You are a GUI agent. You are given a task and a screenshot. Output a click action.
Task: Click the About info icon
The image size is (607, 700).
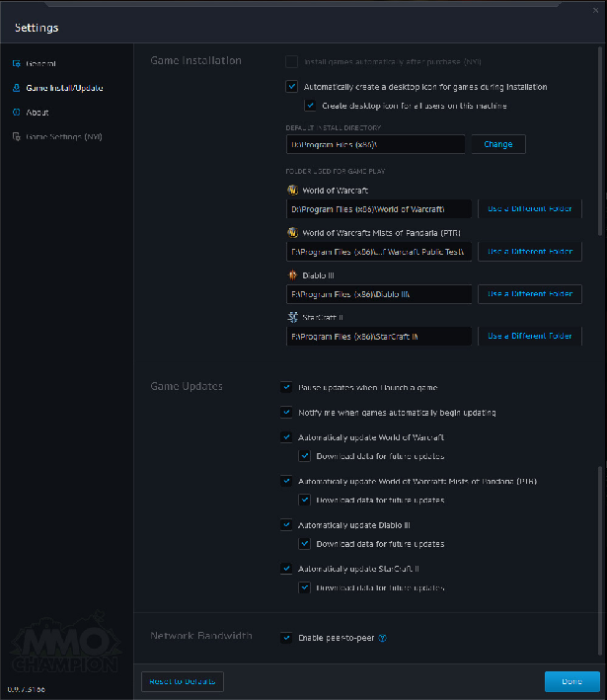point(17,113)
